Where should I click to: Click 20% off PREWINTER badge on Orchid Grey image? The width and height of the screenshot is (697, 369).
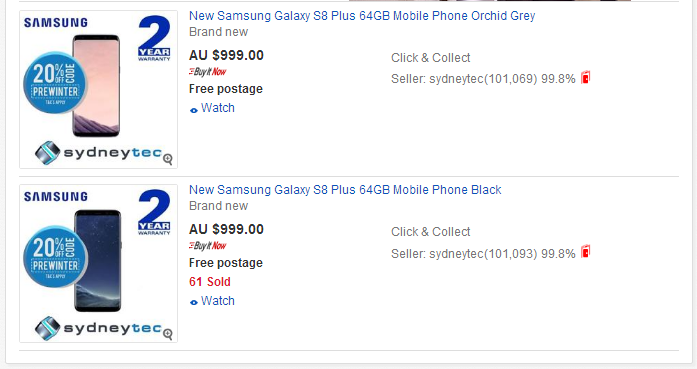click(55, 83)
